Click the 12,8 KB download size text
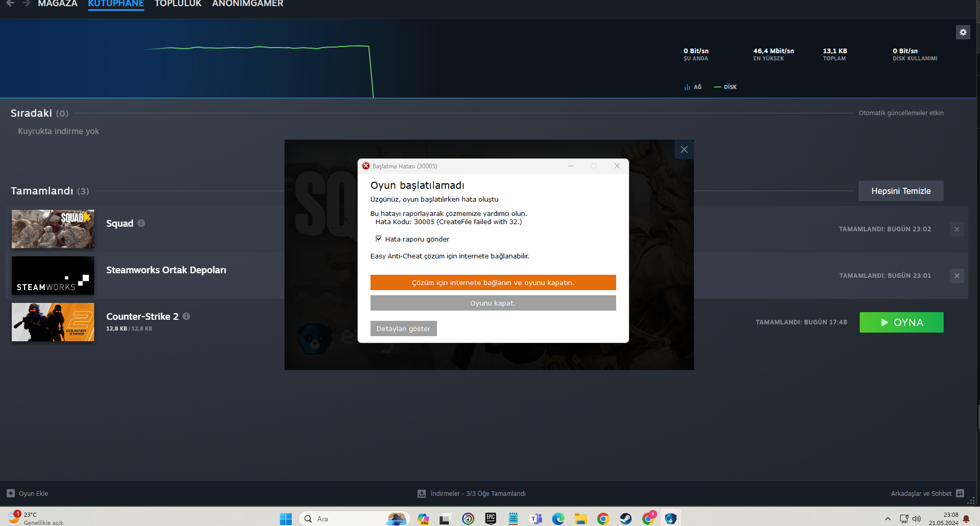This screenshot has width=980, height=526. pos(117,328)
